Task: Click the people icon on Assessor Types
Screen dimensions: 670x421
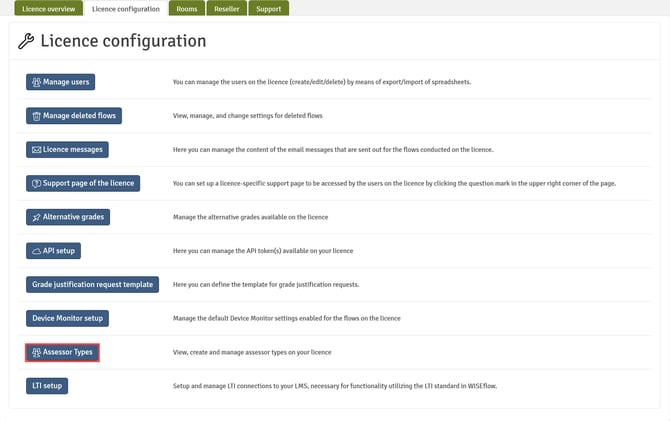Action: point(36,352)
